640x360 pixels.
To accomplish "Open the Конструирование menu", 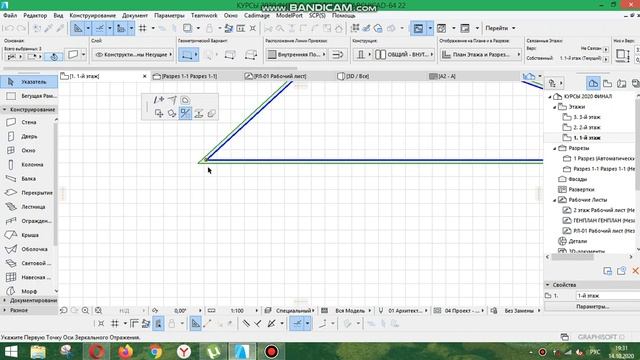I will tap(92, 16).
